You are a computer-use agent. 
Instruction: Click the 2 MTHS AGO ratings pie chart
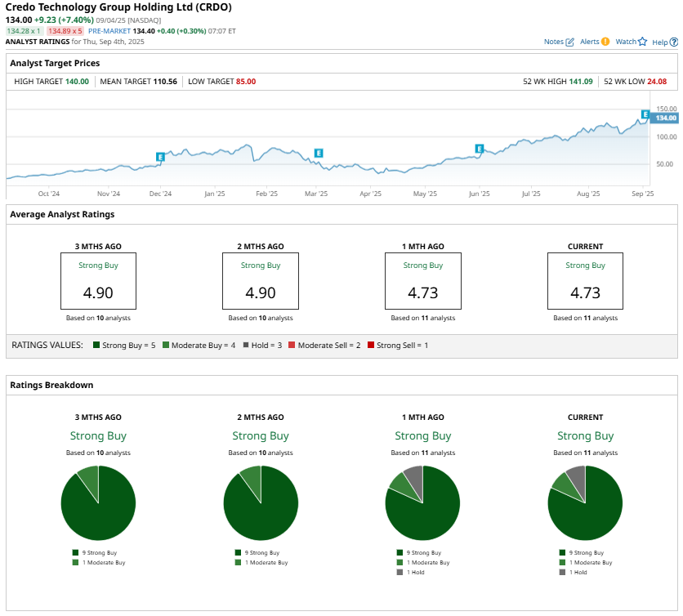coord(261,503)
